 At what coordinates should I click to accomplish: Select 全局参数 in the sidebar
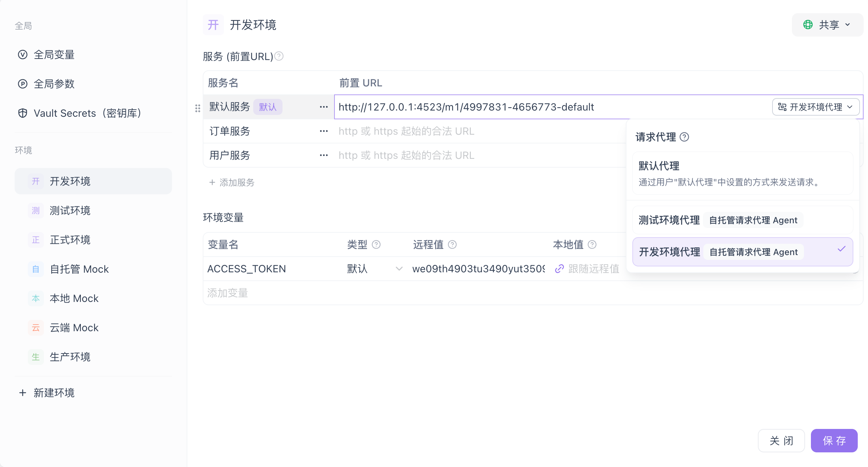click(x=54, y=84)
